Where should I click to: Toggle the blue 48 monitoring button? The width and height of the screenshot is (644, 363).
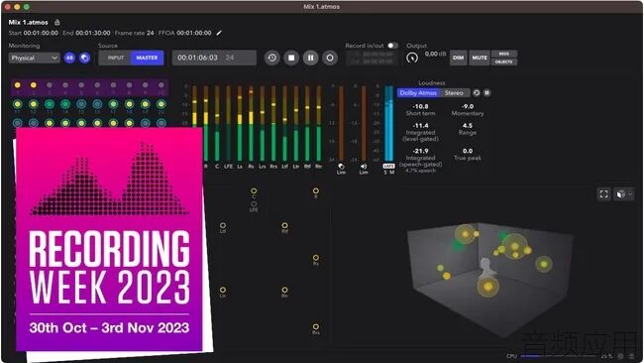pyautogui.click(x=69, y=58)
